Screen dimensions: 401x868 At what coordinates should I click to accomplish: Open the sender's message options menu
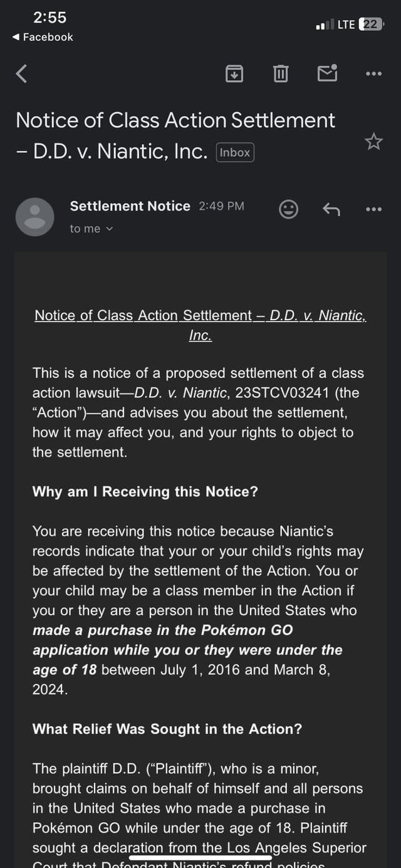pyautogui.click(x=373, y=209)
